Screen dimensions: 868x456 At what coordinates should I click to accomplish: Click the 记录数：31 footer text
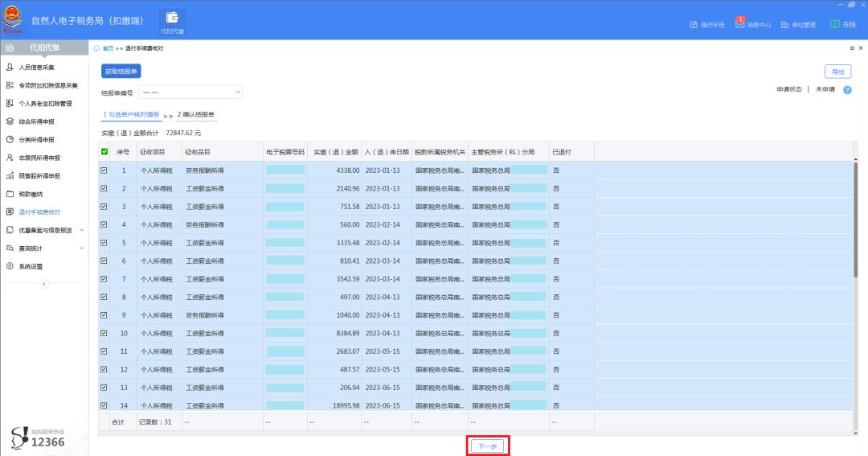(155, 422)
